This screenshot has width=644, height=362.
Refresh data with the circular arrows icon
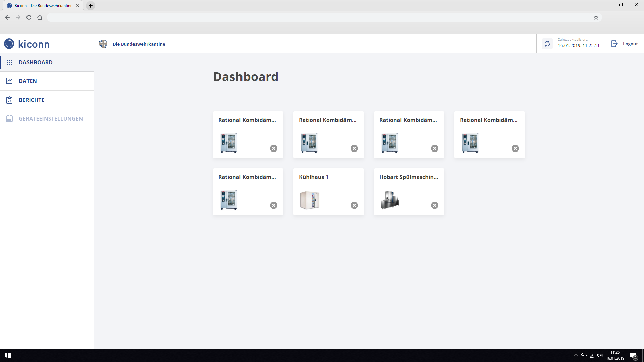pyautogui.click(x=547, y=44)
